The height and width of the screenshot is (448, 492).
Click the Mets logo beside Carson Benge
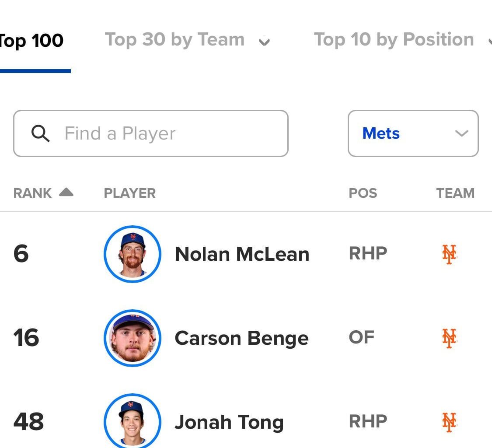click(x=449, y=337)
